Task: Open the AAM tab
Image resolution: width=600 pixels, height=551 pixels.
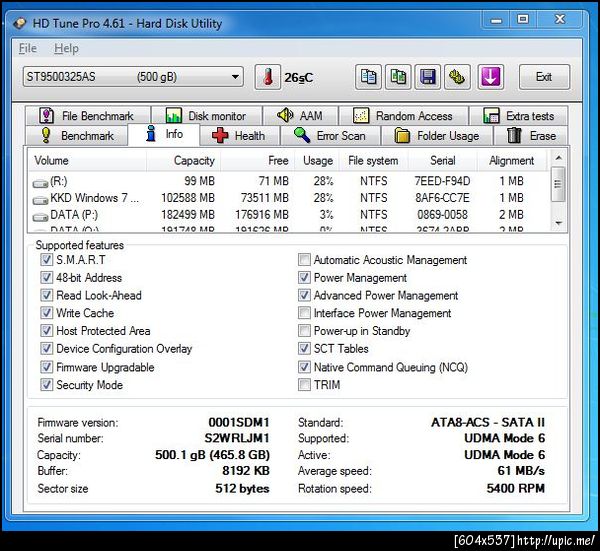Action: [301, 116]
